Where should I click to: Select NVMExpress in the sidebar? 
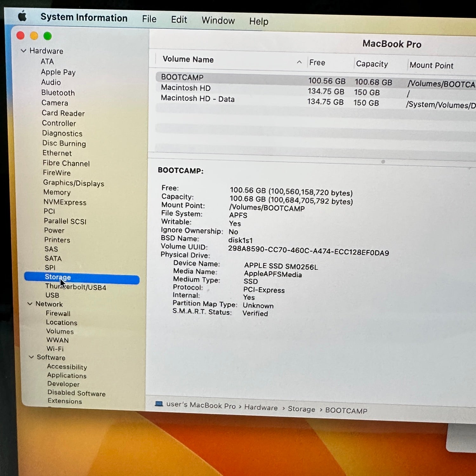tap(65, 202)
